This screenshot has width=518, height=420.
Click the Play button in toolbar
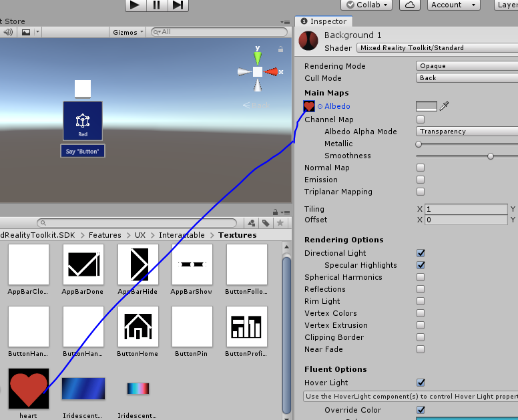tap(135, 5)
